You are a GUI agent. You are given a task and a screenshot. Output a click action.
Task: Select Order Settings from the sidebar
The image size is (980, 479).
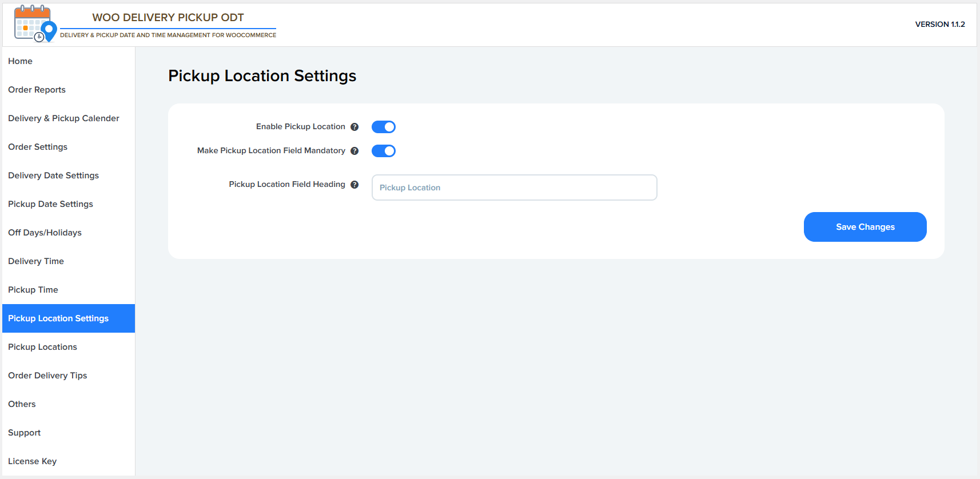click(38, 147)
